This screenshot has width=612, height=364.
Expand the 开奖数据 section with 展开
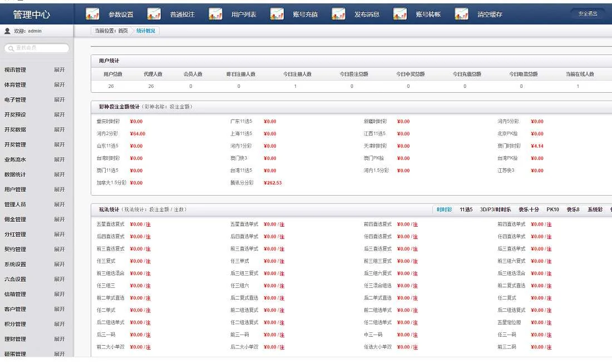coord(59,129)
